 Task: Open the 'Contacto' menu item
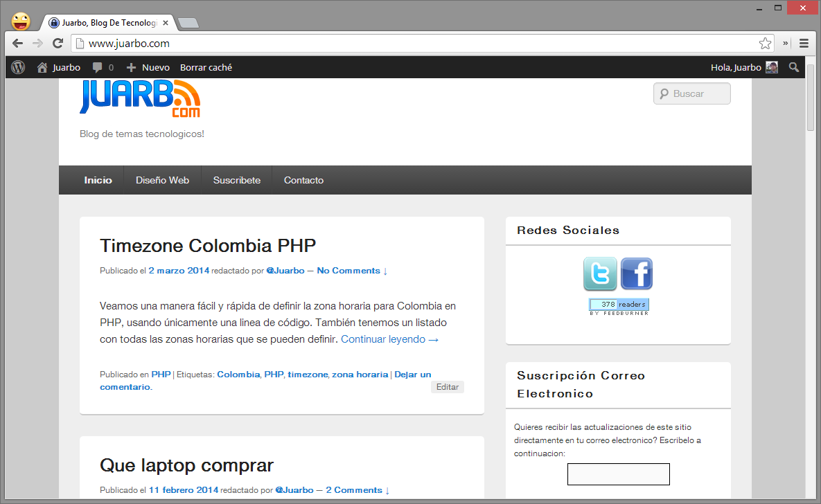303,180
